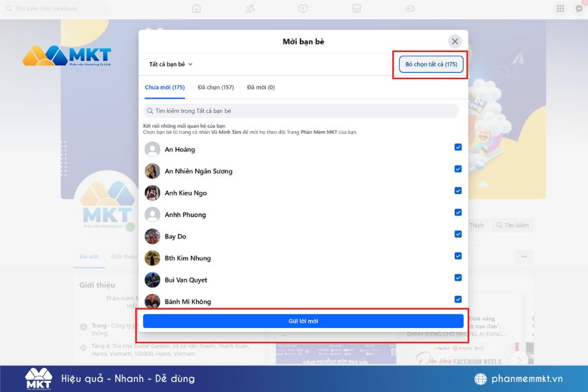The height and width of the screenshot is (392, 588).
Task: Switch to Chưa mời (175) tab
Action: click(x=165, y=88)
